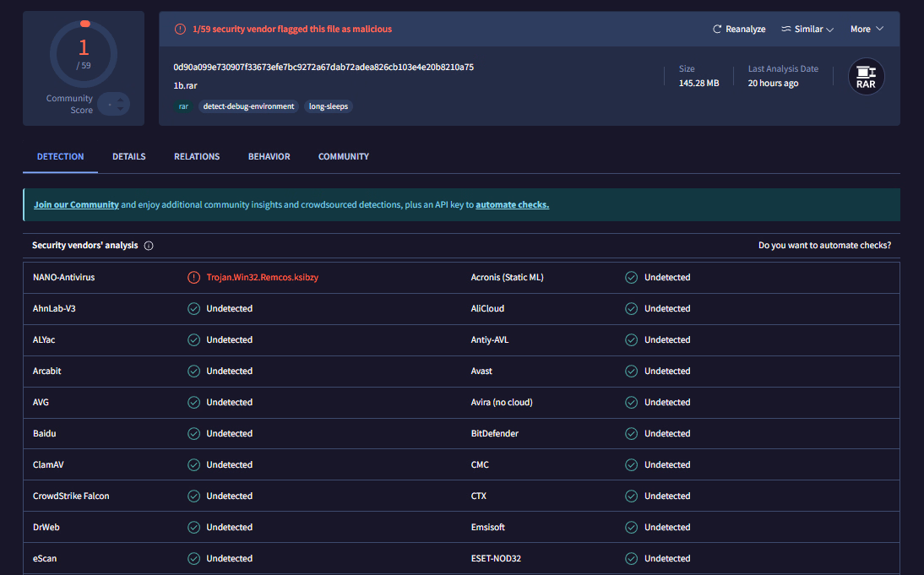Click the Emsisoft undetected check icon
This screenshot has height=575, width=924.
click(631, 527)
